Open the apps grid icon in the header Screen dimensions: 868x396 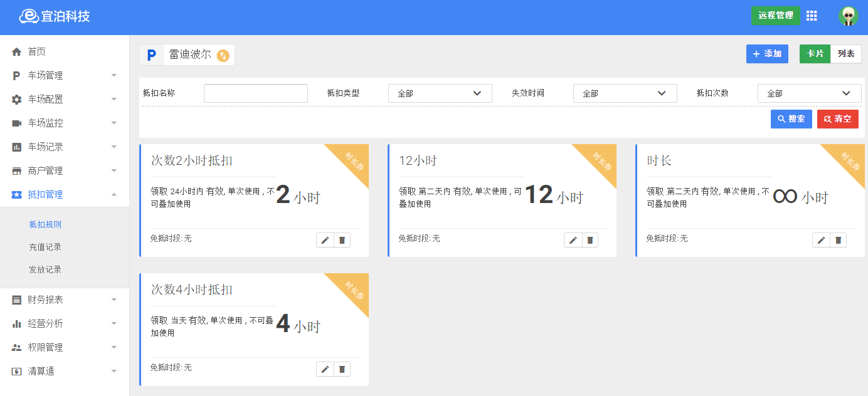pos(812,16)
